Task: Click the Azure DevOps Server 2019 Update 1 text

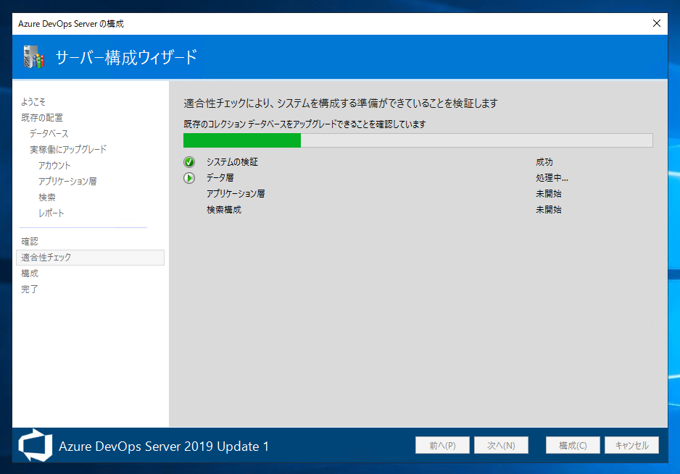Action: 164,446
